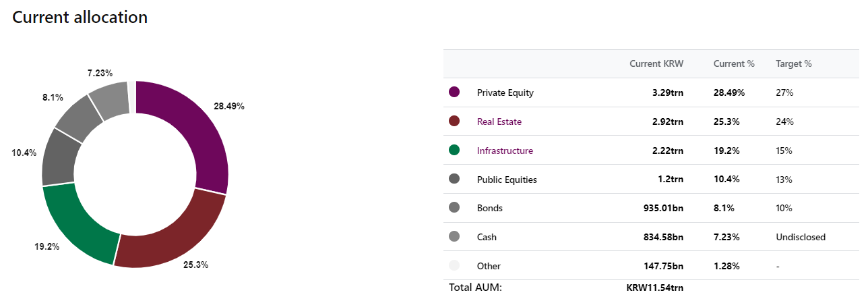Click the Current KRW column header

tap(656, 63)
